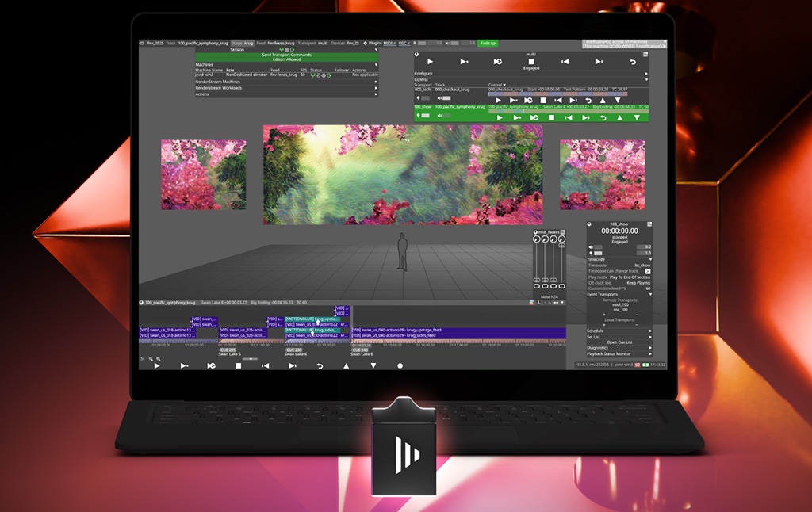Viewport: 812px width, 512px height.
Task: Click Play To End Of Section mode
Action: point(630,277)
